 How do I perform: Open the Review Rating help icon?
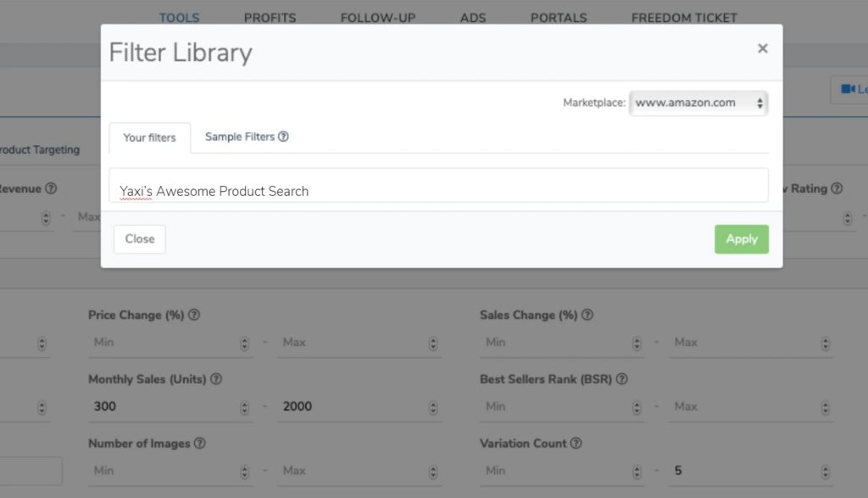click(837, 188)
